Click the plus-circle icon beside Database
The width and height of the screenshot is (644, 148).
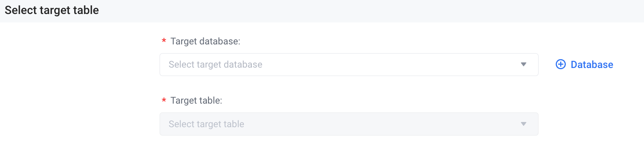(x=561, y=64)
